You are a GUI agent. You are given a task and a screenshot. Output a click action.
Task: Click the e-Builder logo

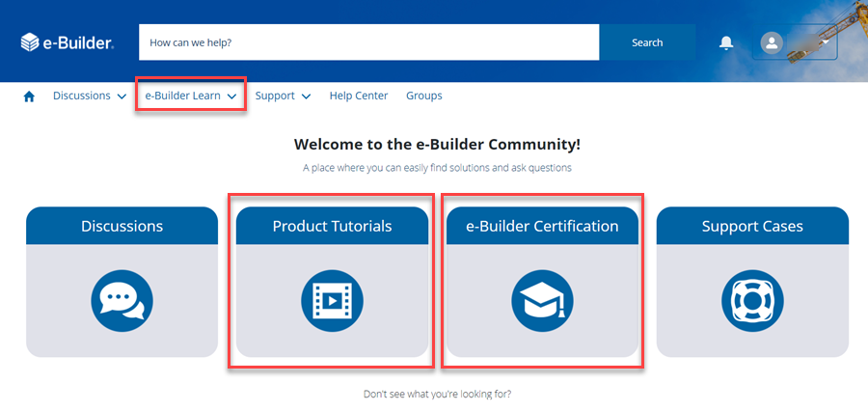tap(68, 42)
